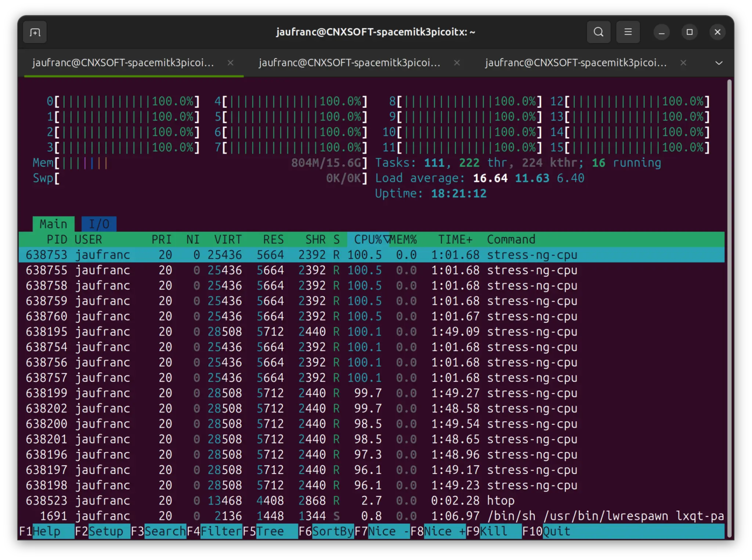The image size is (752, 560).
Task: Select process row with PID 638198
Action: tap(372, 486)
